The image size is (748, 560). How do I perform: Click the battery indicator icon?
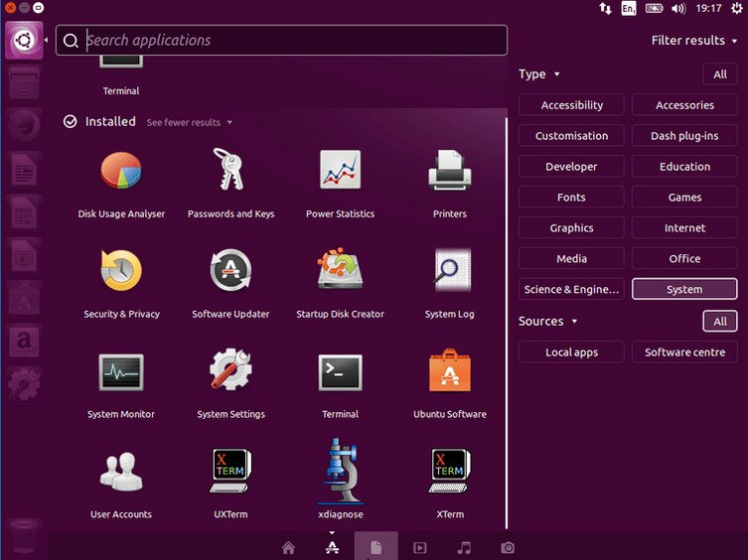654,8
